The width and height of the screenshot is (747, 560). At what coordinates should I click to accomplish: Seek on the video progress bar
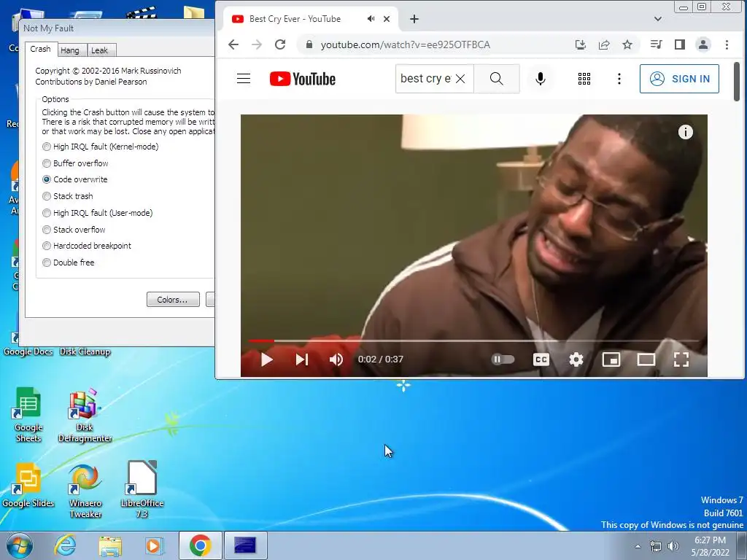pos(473,341)
